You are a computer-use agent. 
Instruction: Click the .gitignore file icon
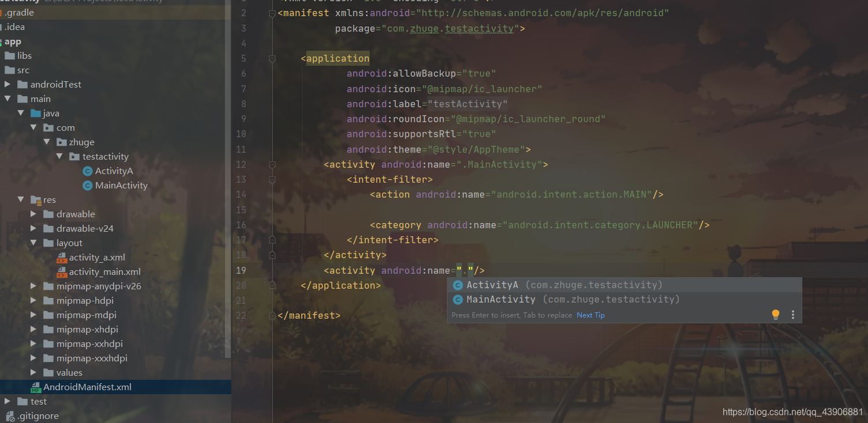click(x=10, y=416)
